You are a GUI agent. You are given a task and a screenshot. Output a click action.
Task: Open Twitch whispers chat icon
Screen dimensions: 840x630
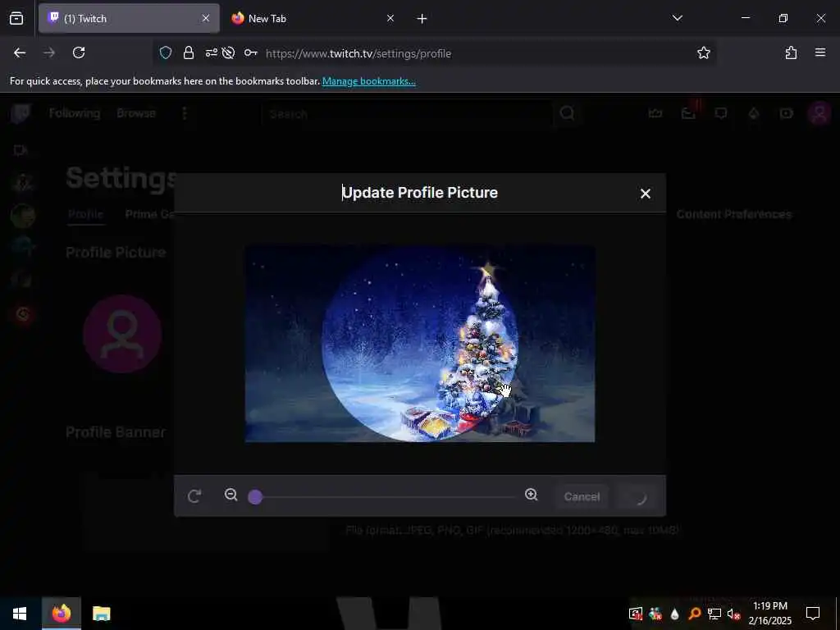(721, 113)
